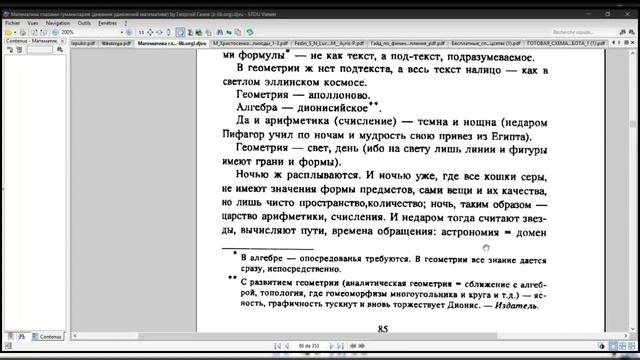Open the Outils menu

(x=84, y=23)
